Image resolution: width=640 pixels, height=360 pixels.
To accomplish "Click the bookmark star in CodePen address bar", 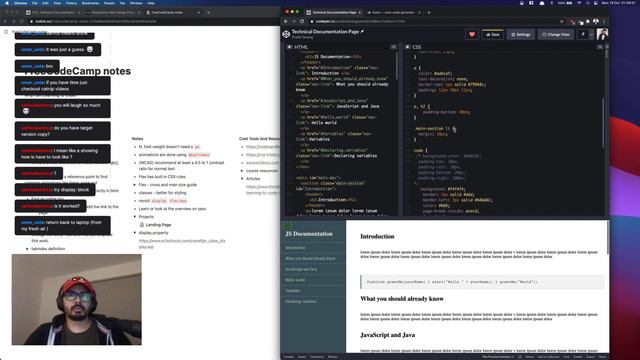I will [562, 21].
